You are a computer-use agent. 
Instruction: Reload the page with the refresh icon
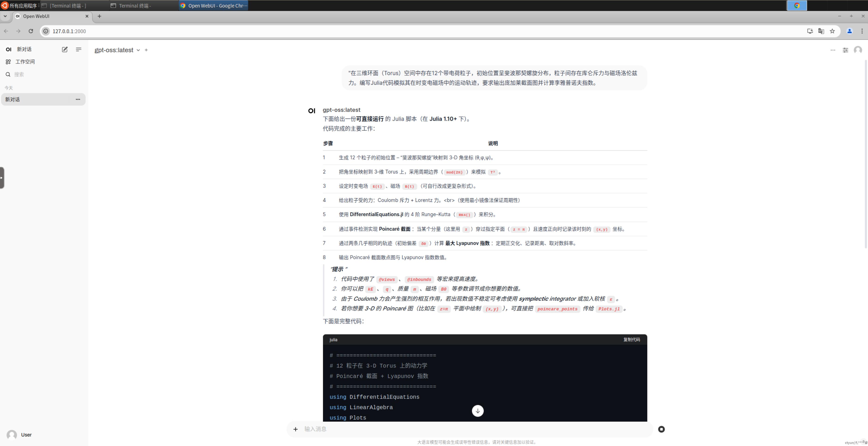(31, 31)
